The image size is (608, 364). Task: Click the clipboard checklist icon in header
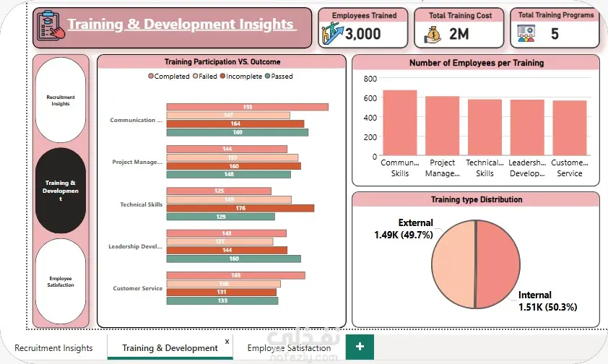(51, 25)
